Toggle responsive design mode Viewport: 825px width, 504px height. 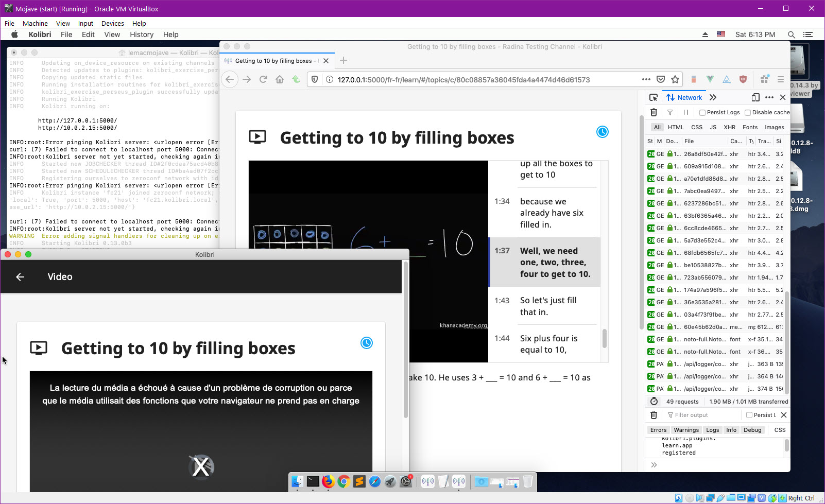[x=755, y=97]
